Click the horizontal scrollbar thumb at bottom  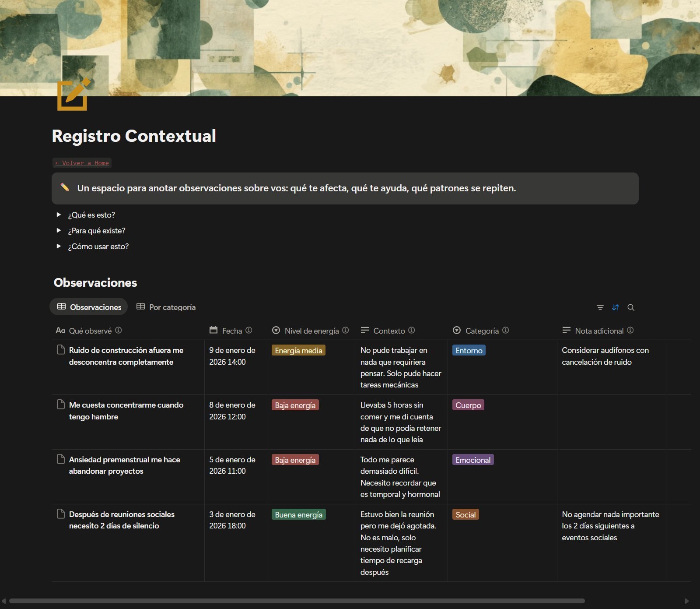tap(297, 601)
